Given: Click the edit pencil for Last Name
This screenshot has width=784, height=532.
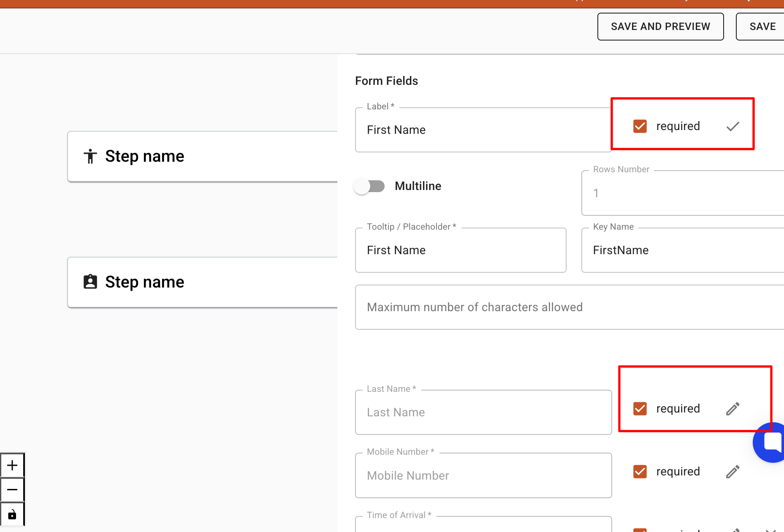Looking at the screenshot, I should 732,409.
